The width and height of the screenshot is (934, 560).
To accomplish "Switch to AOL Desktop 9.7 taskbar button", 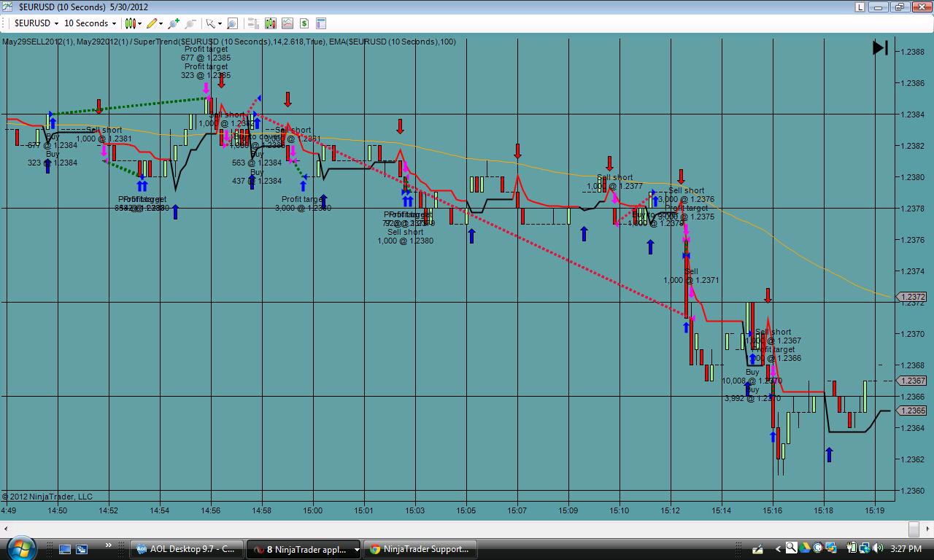I will (x=186, y=549).
